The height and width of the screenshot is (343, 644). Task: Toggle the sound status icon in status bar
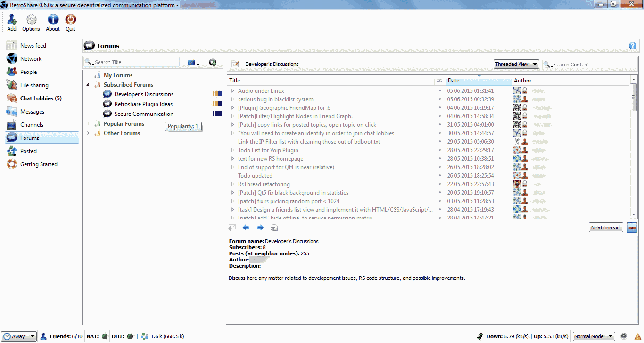click(x=624, y=336)
